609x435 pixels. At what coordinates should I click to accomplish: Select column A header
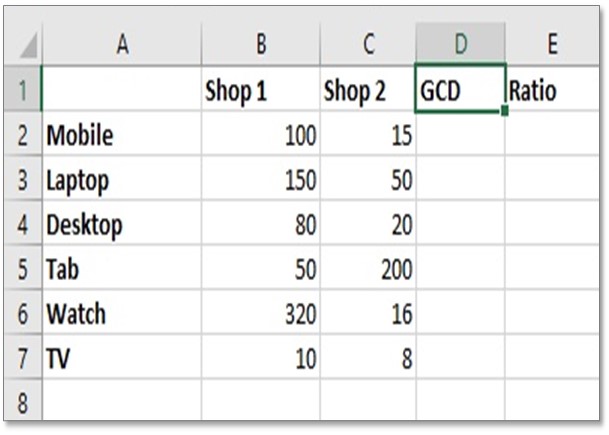click(x=122, y=44)
